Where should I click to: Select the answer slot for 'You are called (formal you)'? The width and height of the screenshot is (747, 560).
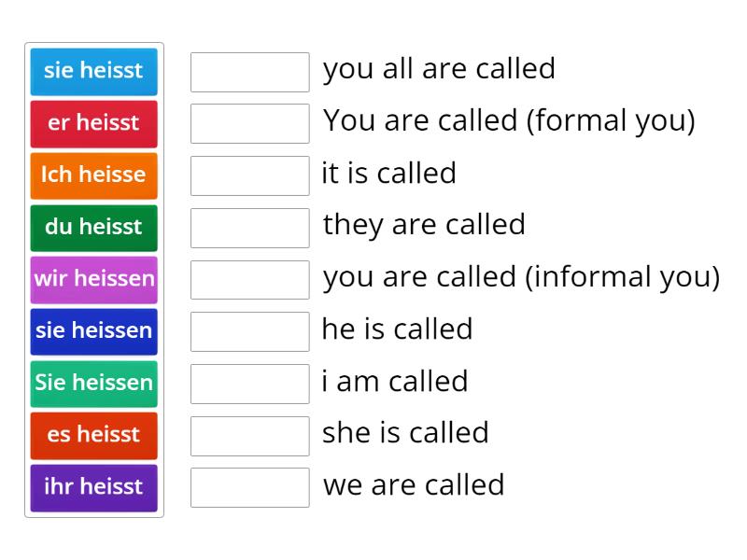pos(249,121)
